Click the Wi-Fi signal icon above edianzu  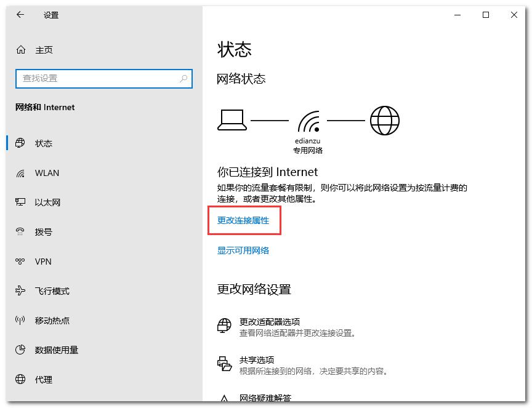[x=308, y=122]
